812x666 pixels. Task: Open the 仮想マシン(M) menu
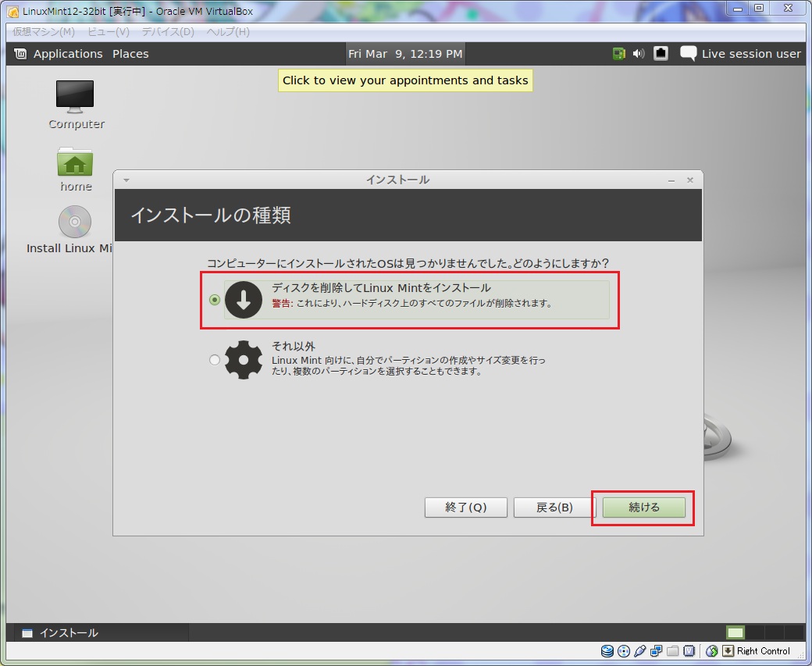click(44, 31)
